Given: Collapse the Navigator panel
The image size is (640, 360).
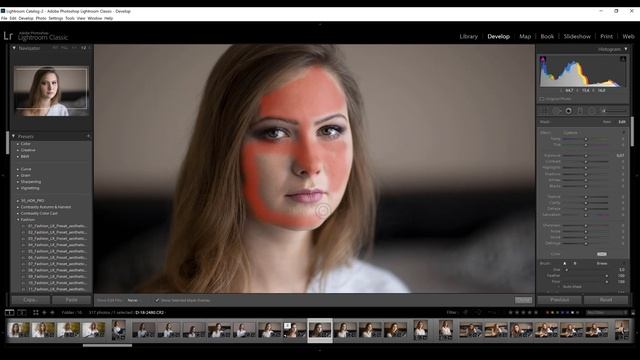Looking at the screenshot, I should pos(14,48).
